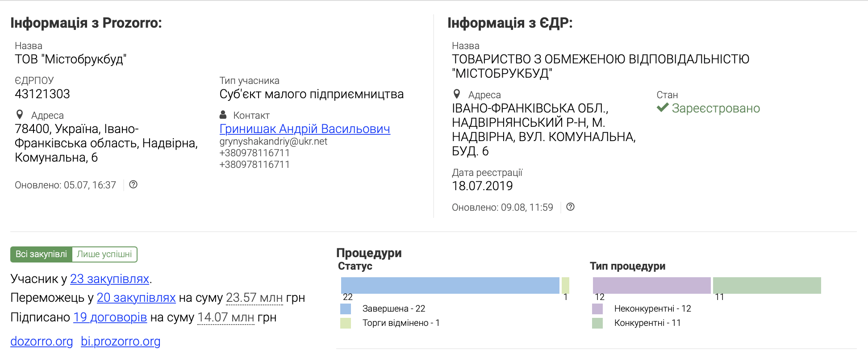Switch to Лише успішні filter
The image size is (868, 350).
point(104,254)
